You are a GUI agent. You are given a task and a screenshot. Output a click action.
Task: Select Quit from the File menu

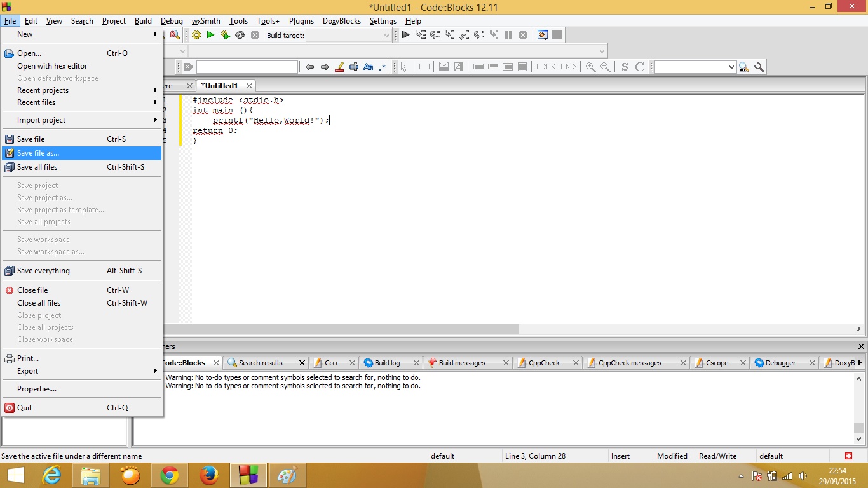click(81, 408)
